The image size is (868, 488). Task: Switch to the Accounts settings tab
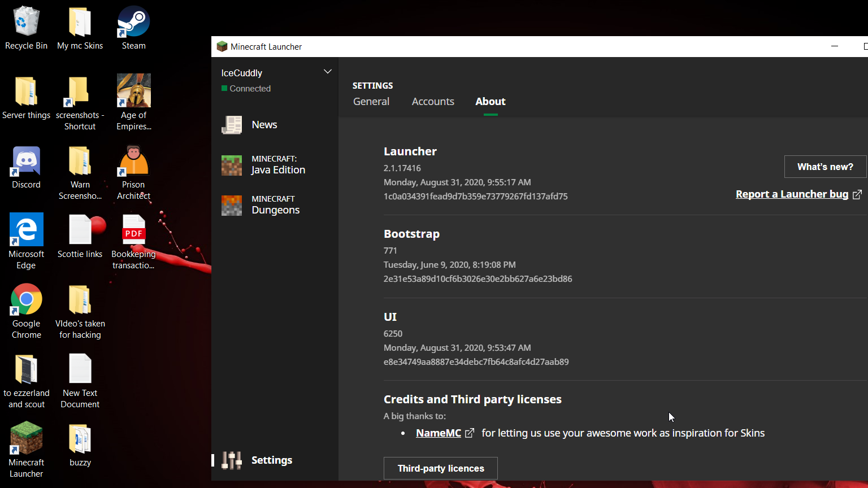(433, 102)
